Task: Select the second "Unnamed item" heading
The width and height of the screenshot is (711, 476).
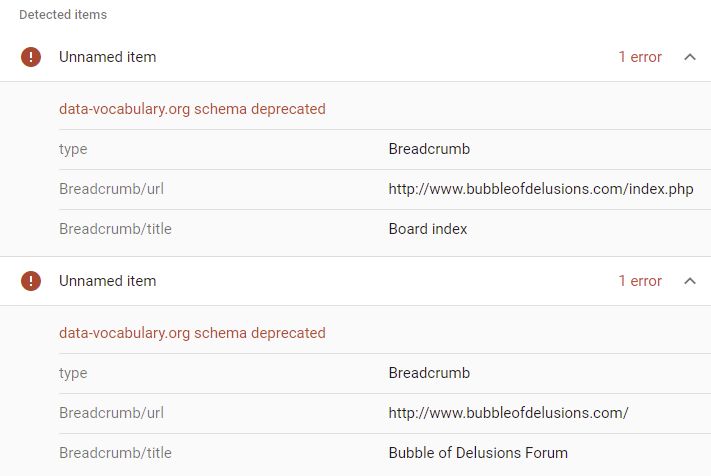Action: coord(107,281)
